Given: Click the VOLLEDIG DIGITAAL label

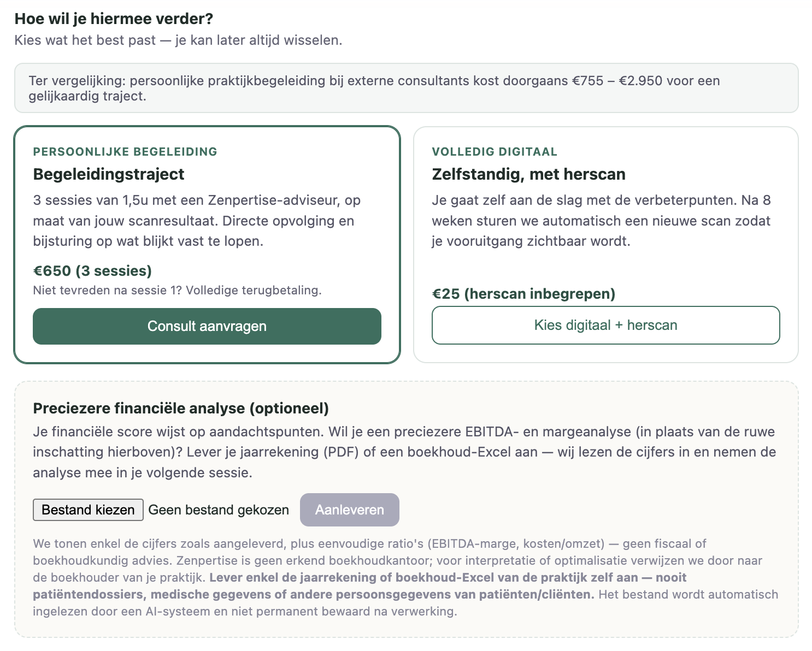Looking at the screenshot, I should point(495,152).
